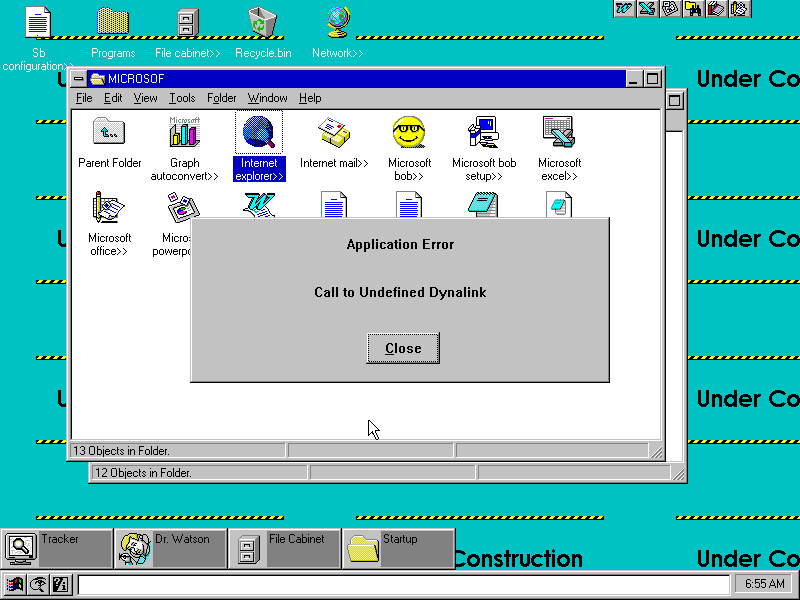Open the Help menu
This screenshot has width=800, height=600.
click(x=310, y=98)
